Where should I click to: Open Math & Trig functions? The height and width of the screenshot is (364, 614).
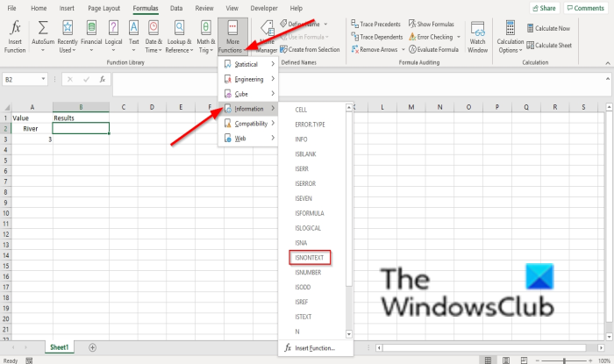pos(205,37)
